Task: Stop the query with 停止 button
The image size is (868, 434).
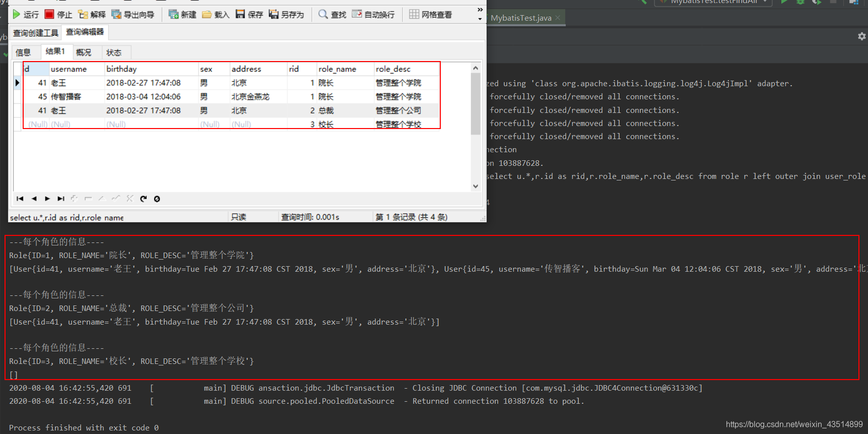Action: 58,15
